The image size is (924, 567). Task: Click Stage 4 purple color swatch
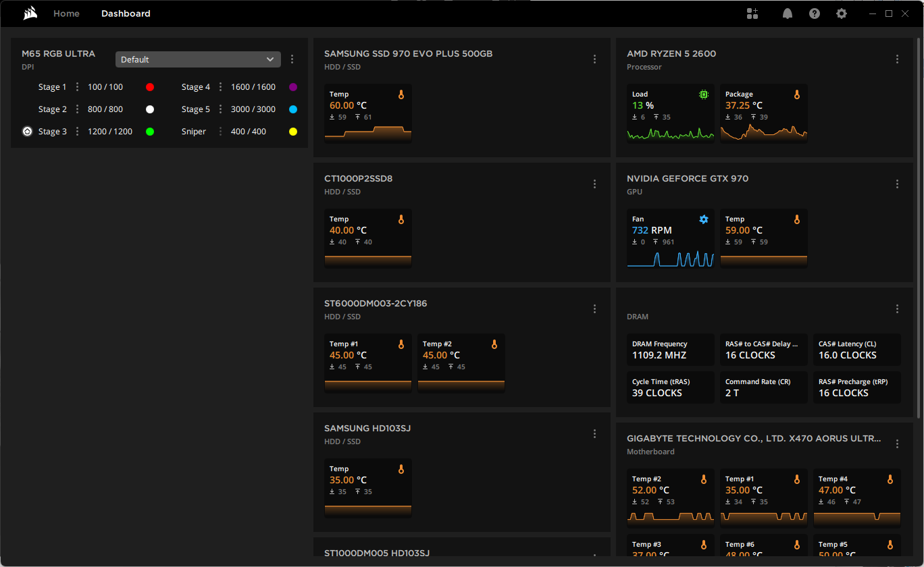pyautogui.click(x=293, y=87)
